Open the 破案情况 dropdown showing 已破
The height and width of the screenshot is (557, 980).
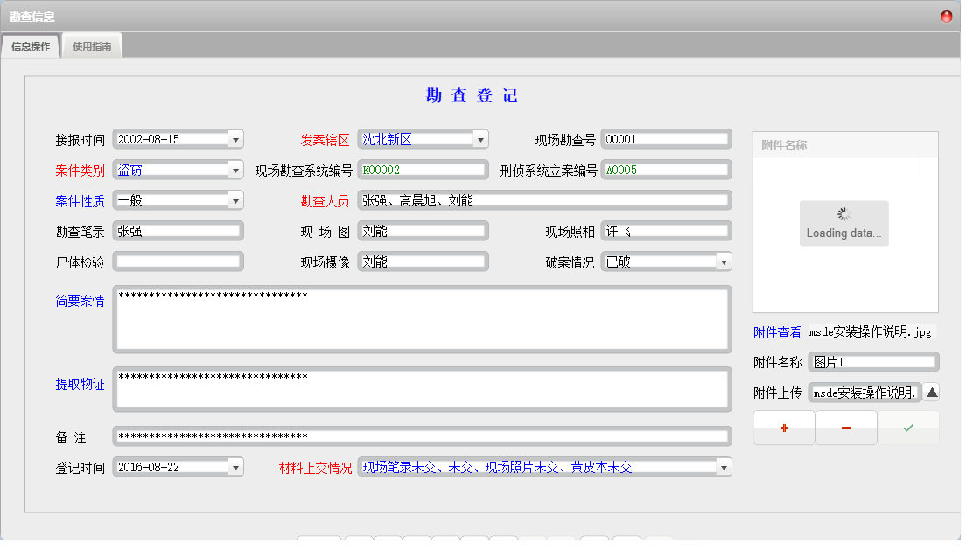click(724, 261)
